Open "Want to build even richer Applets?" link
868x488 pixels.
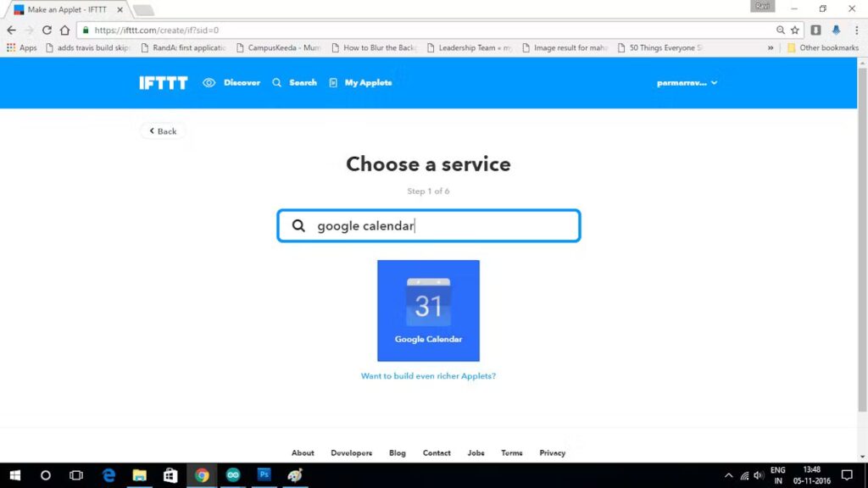tap(428, 375)
